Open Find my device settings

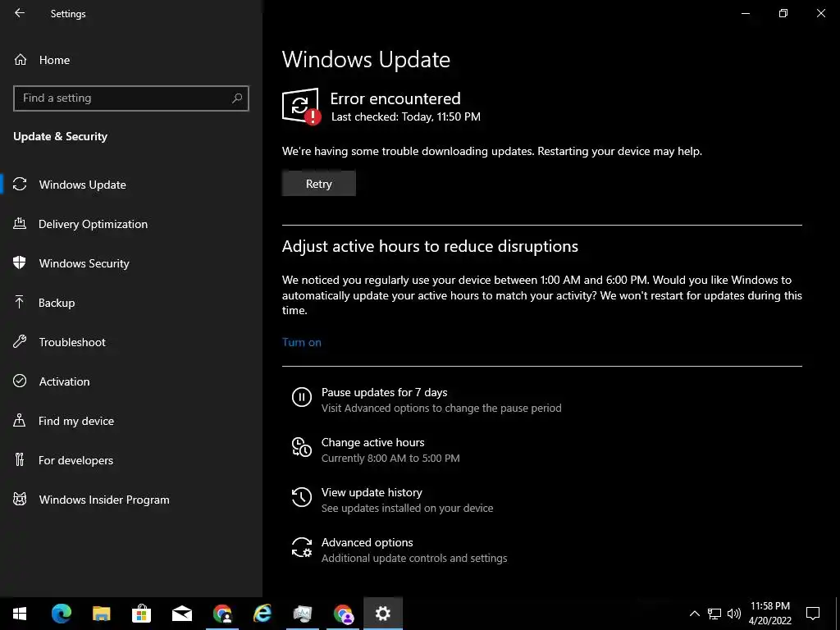tap(131, 421)
